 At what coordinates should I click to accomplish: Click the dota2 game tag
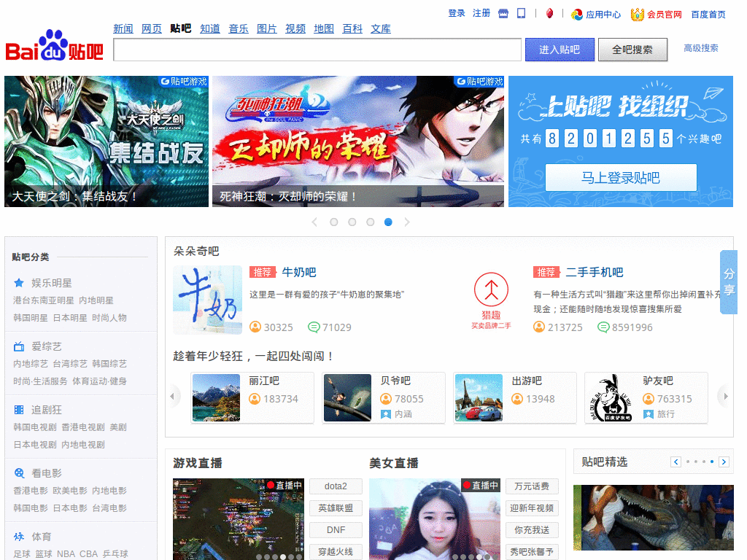click(336, 486)
